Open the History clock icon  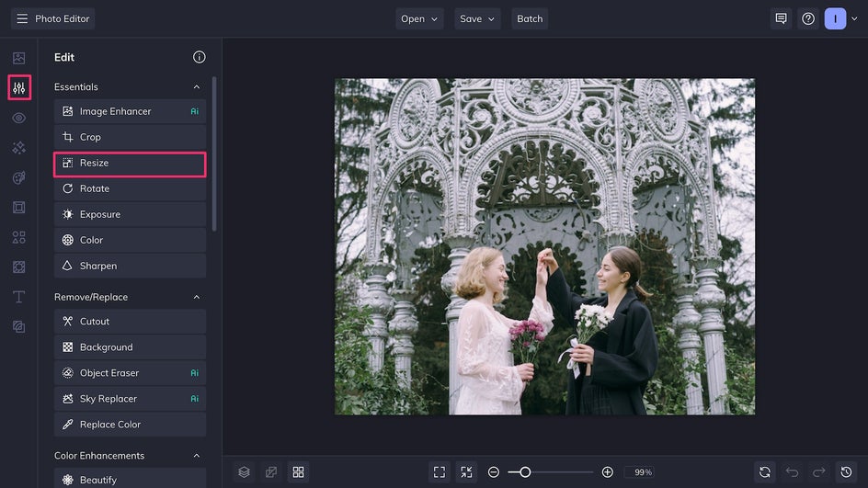point(847,471)
